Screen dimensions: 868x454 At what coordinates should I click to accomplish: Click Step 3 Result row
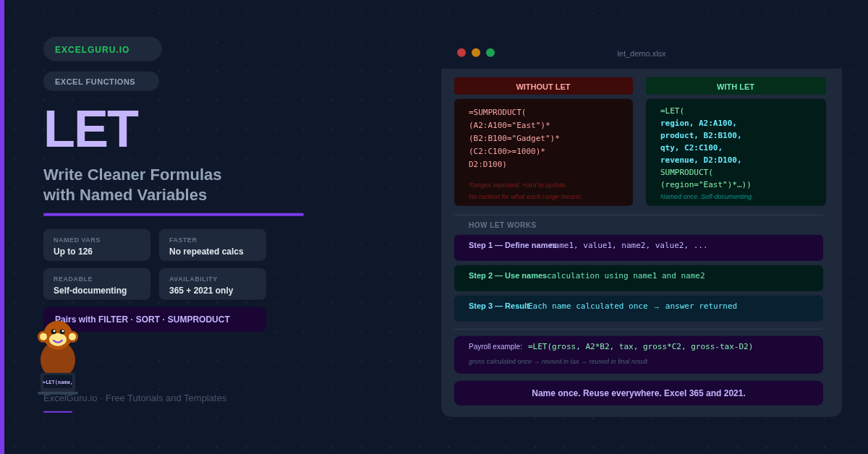point(638,308)
